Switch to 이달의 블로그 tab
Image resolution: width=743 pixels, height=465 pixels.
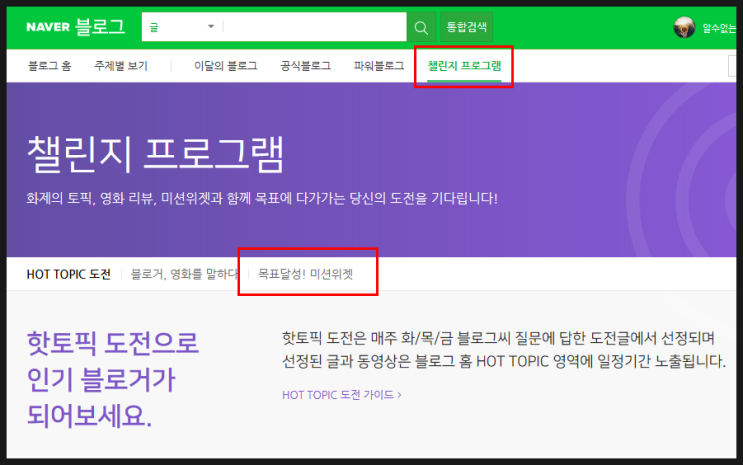click(x=226, y=65)
